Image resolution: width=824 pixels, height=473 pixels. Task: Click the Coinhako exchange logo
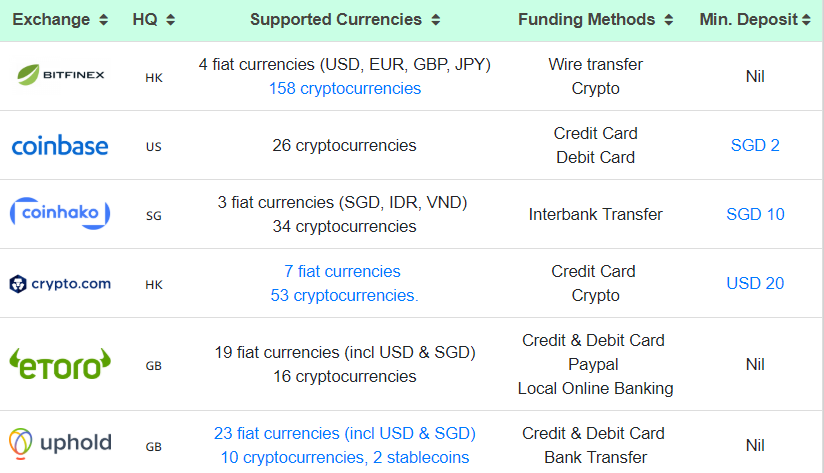(x=60, y=214)
